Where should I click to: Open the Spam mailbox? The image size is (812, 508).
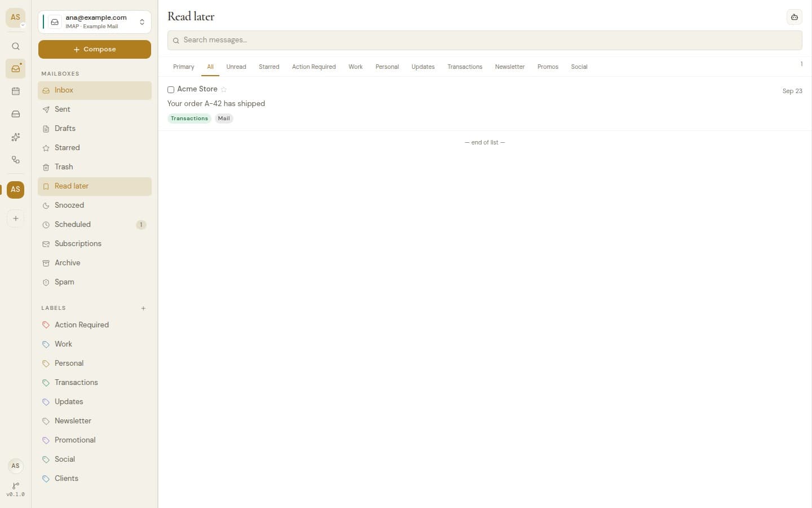(95, 282)
